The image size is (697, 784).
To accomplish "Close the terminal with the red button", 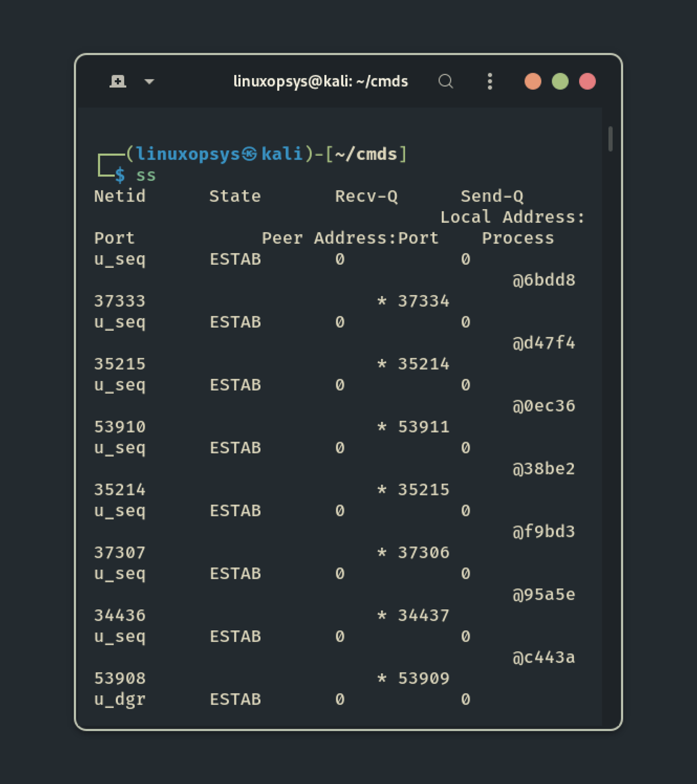I will point(587,81).
